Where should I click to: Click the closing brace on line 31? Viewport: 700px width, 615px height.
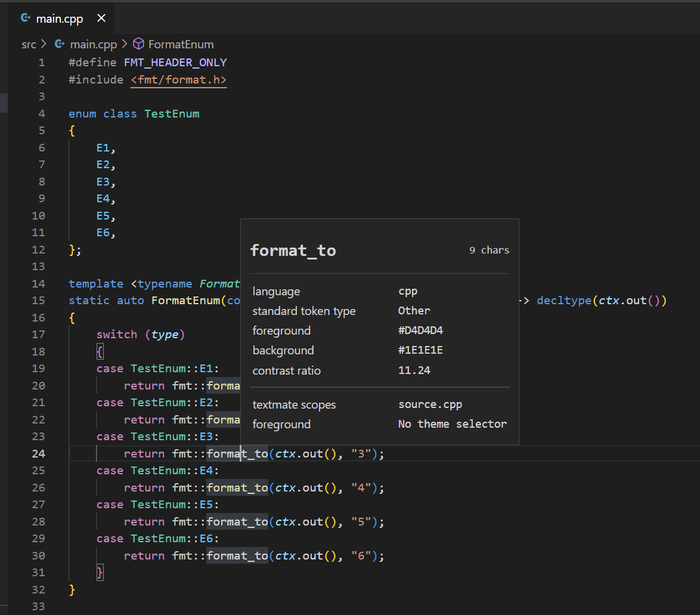click(x=100, y=573)
